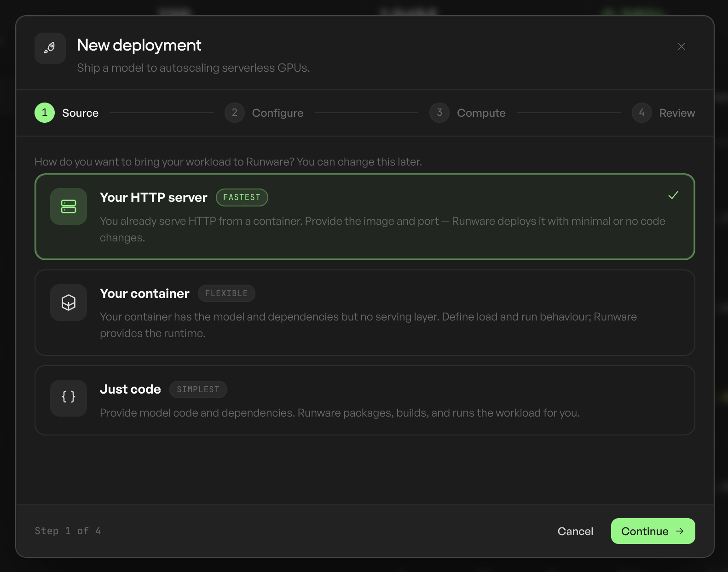
Task: Click the rocket deployment icon in header
Action: pos(50,48)
